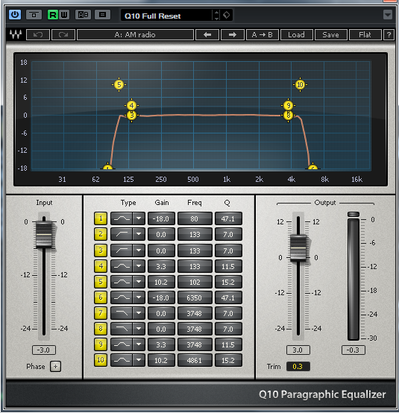The height and width of the screenshot is (413, 399).
Task: Toggle band 1 on/off button
Action: pos(100,219)
